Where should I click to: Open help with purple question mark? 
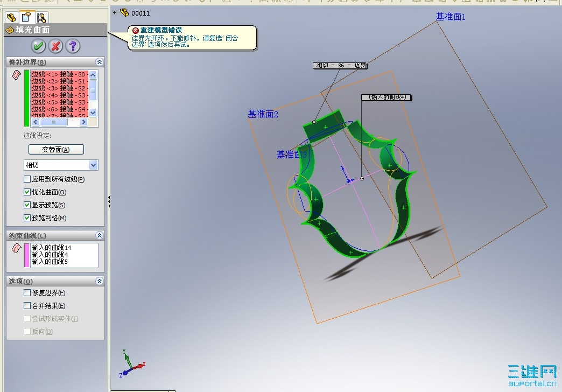73,46
